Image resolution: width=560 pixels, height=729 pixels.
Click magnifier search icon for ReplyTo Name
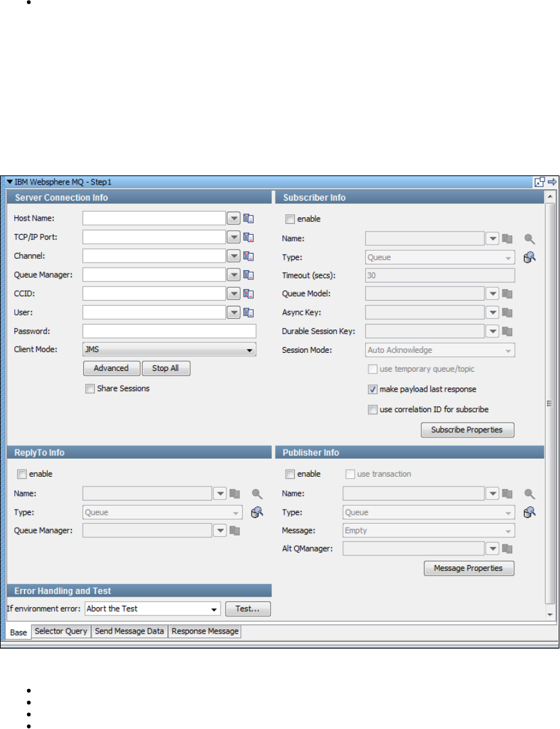pyautogui.click(x=257, y=494)
